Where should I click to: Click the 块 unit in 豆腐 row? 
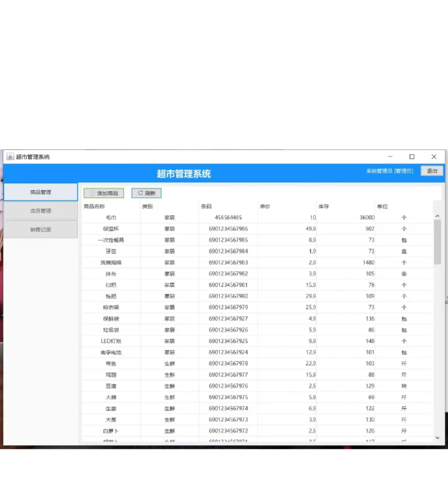pyautogui.click(x=404, y=386)
